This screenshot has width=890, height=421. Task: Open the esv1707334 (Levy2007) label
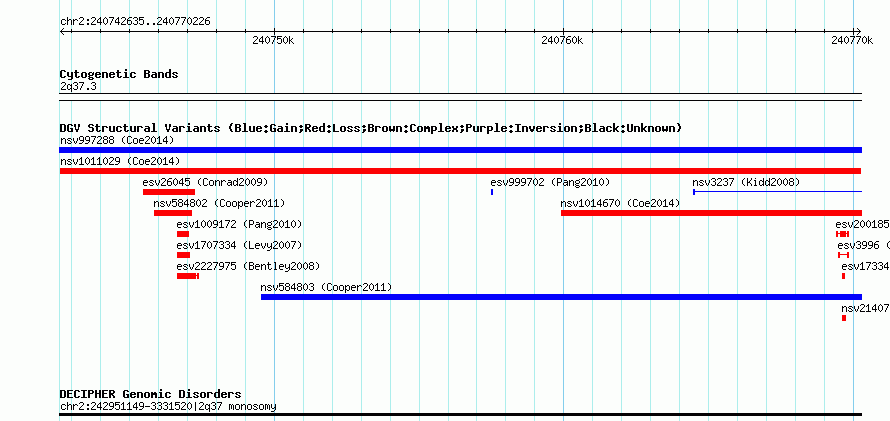tap(240, 245)
